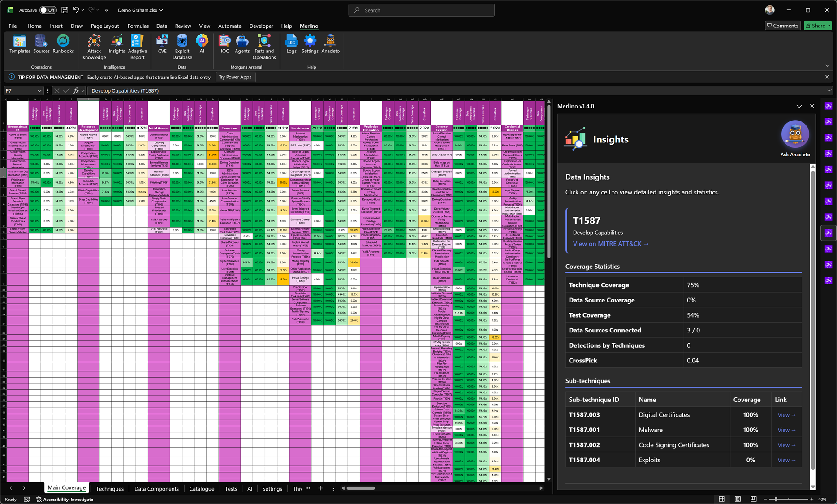
Task: Open Runbooks from the Operations group
Action: tap(63, 44)
